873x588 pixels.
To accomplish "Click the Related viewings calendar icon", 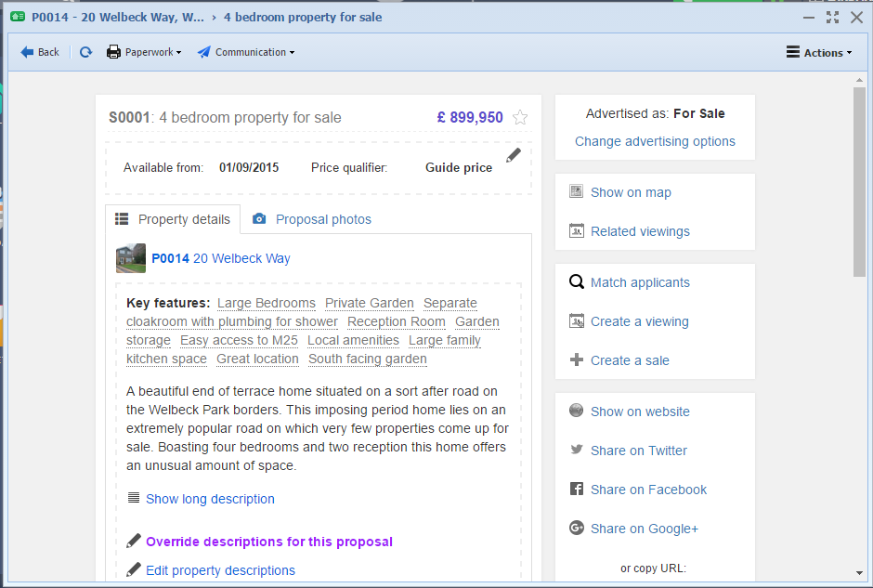I will click(576, 230).
